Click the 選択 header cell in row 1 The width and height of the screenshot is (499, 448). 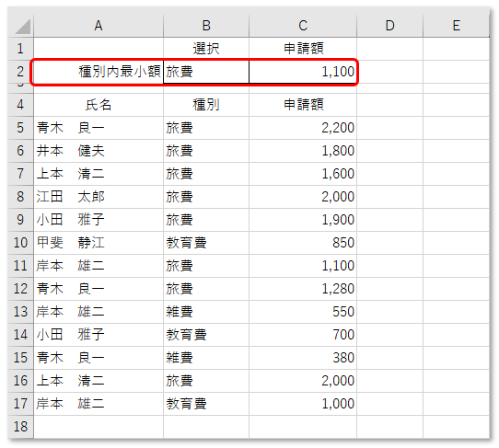tap(206, 49)
